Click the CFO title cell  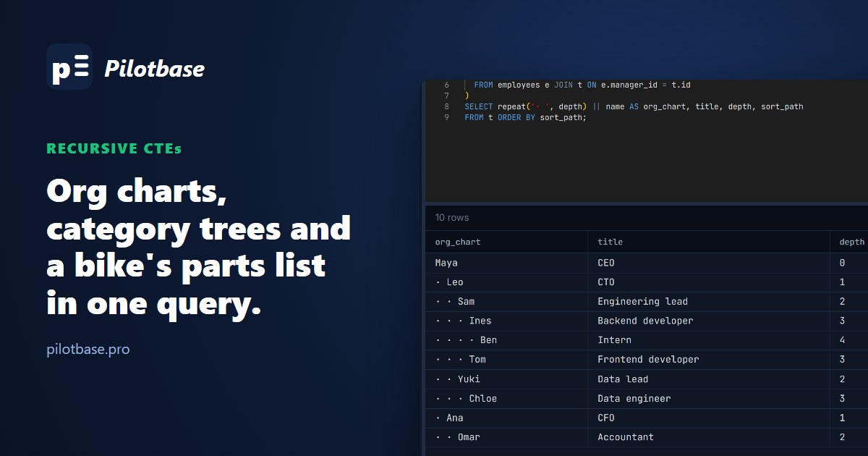(709, 418)
